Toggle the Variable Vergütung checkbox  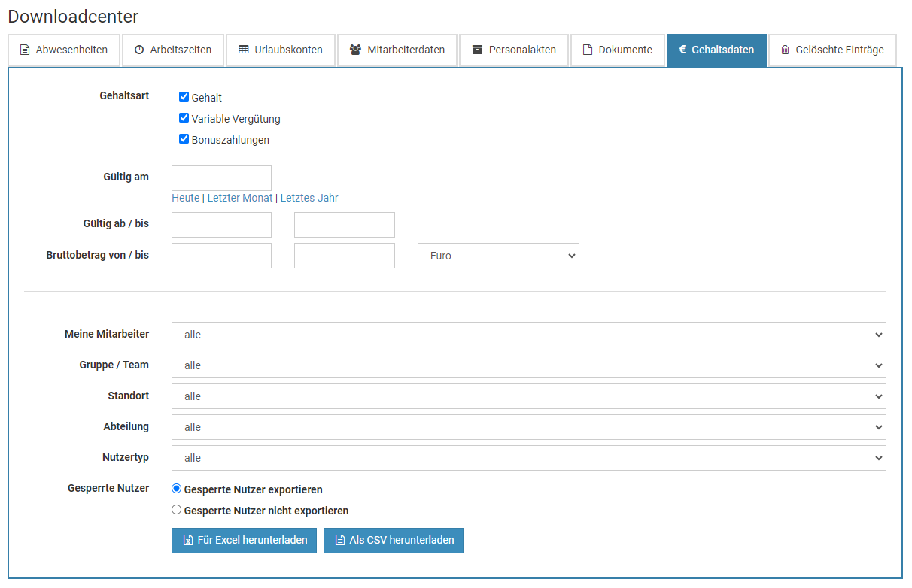click(x=184, y=118)
